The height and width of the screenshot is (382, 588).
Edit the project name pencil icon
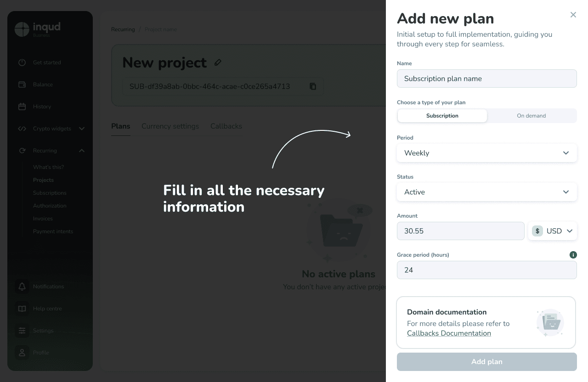click(218, 62)
